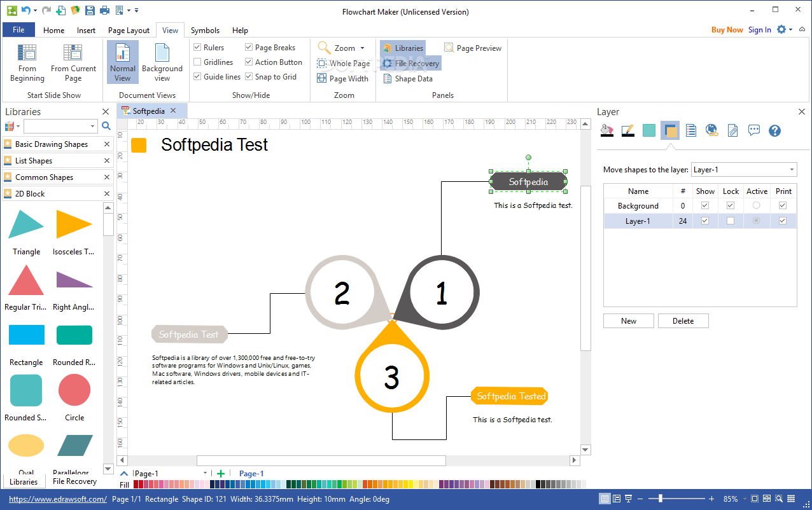Click the New document icon
The image size is (812, 510).
click(x=60, y=10)
